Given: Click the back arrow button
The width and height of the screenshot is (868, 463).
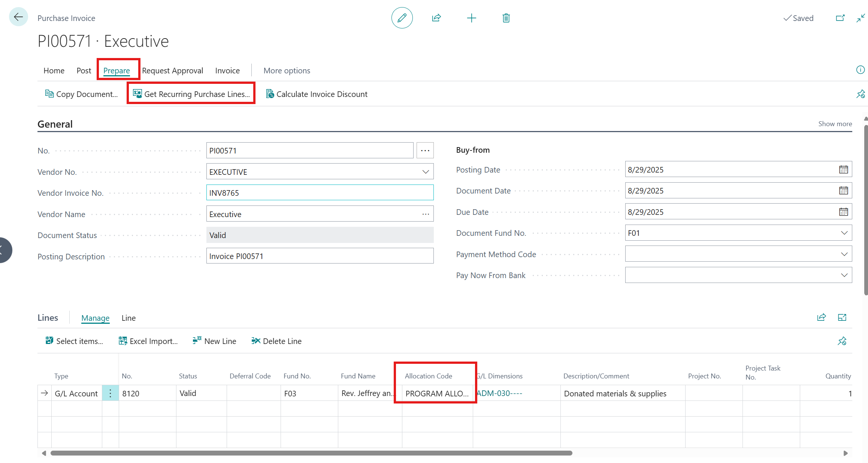Looking at the screenshot, I should [18, 17].
